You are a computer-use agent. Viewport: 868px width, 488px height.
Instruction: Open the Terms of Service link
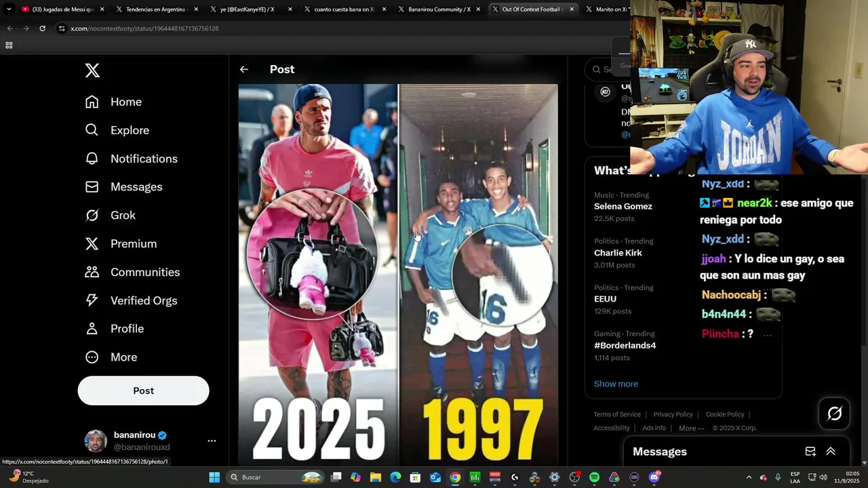pyautogui.click(x=617, y=414)
